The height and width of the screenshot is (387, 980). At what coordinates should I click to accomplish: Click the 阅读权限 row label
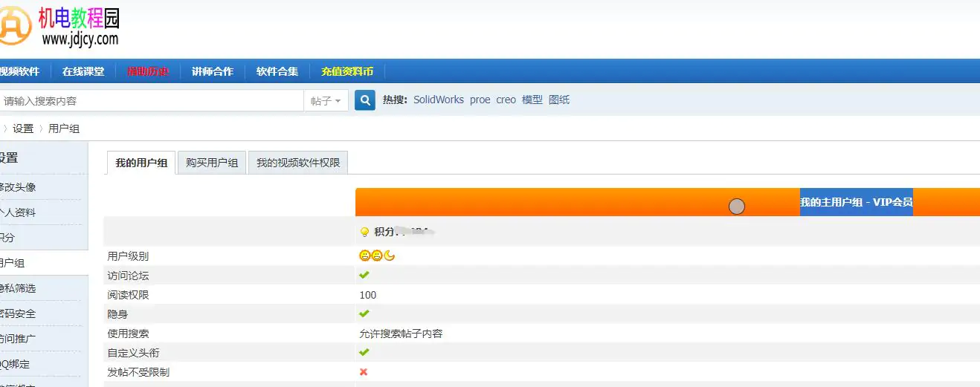pos(128,295)
